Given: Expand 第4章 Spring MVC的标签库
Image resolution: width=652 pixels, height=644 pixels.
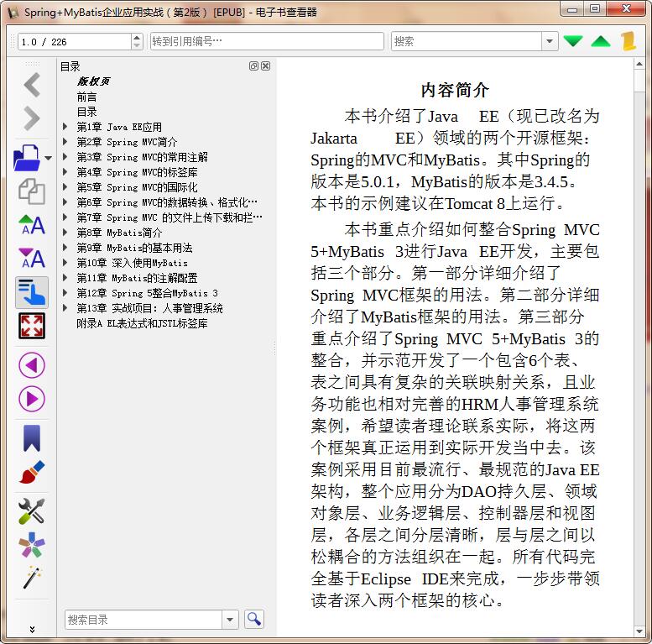Looking at the screenshot, I should (x=65, y=172).
